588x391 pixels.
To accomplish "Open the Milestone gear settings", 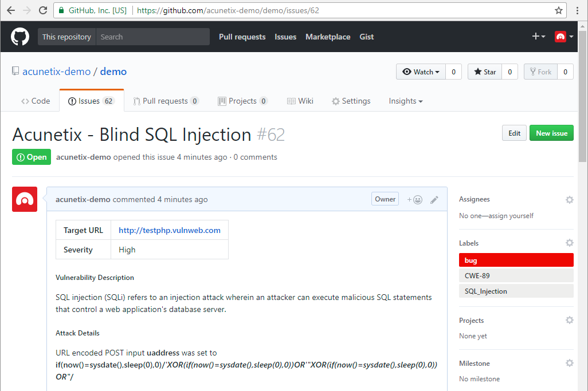I will click(x=570, y=363).
